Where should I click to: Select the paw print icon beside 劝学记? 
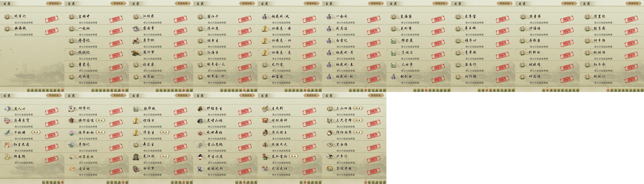(x=72, y=109)
